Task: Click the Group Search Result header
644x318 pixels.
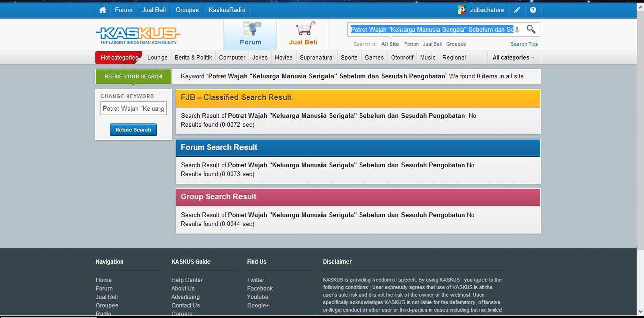Action: coord(358,197)
